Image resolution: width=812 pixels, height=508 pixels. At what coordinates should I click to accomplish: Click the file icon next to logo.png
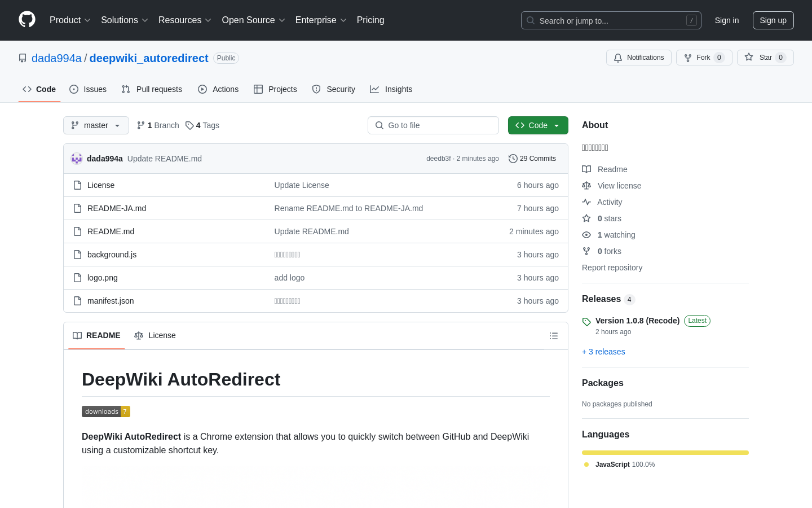click(78, 278)
